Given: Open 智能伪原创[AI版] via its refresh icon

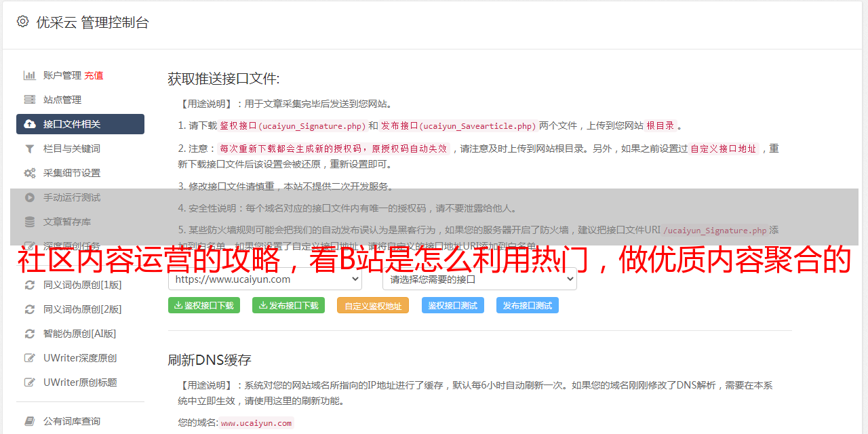Looking at the screenshot, I should coord(30,334).
